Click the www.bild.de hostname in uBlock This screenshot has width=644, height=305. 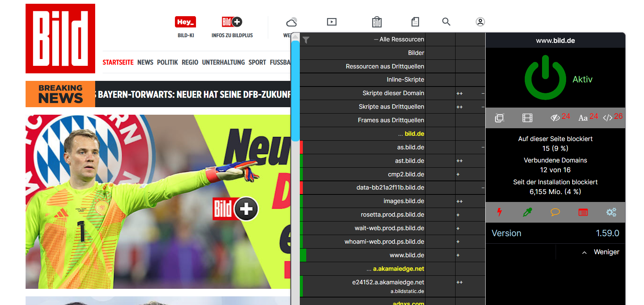(x=555, y=41)
